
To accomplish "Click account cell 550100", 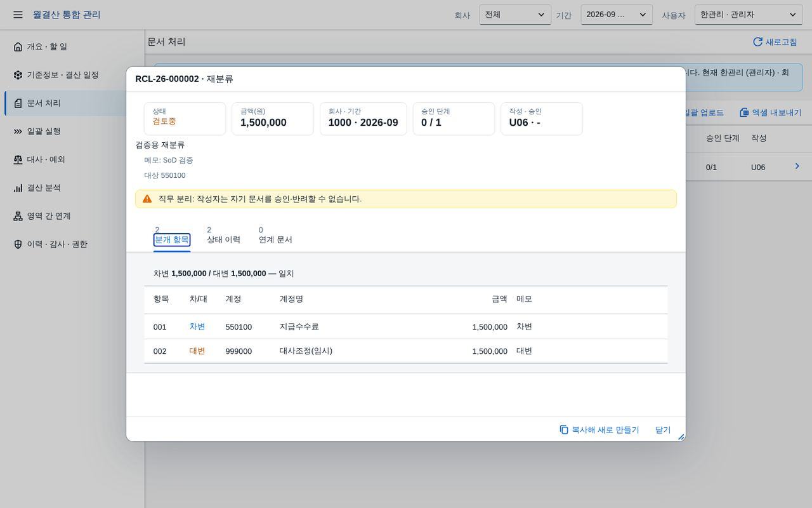I will [x=239, y=327].
